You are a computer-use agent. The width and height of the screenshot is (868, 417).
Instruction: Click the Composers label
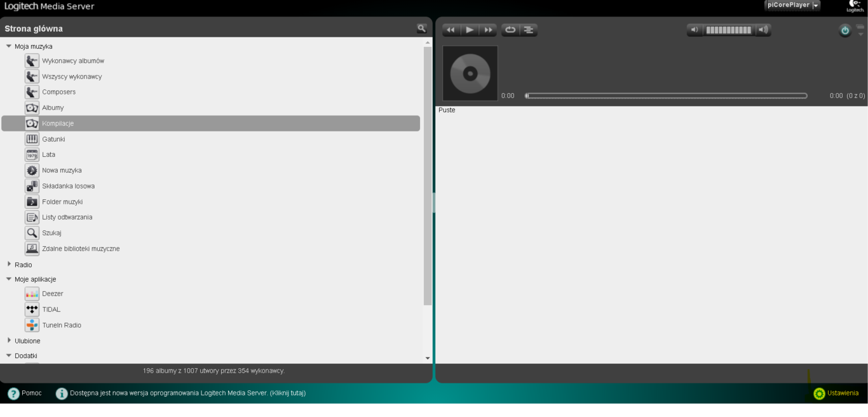[x=59, y=92]
